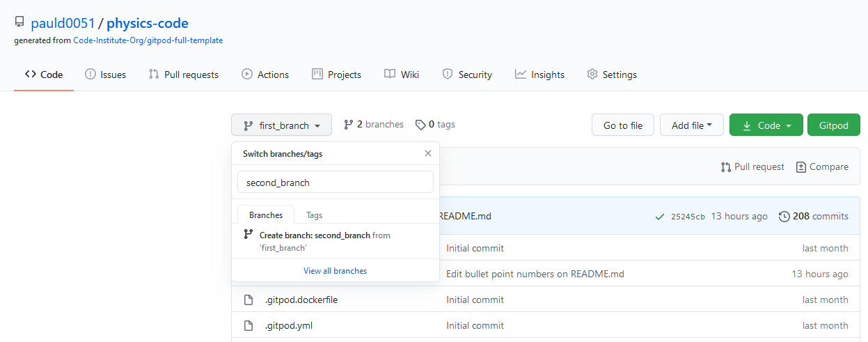Open the pauld0051 user profile link

(63, 23)
